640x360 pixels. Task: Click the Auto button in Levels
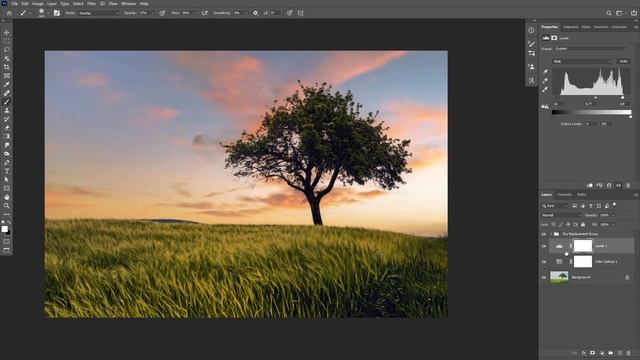tap(623, 61)
